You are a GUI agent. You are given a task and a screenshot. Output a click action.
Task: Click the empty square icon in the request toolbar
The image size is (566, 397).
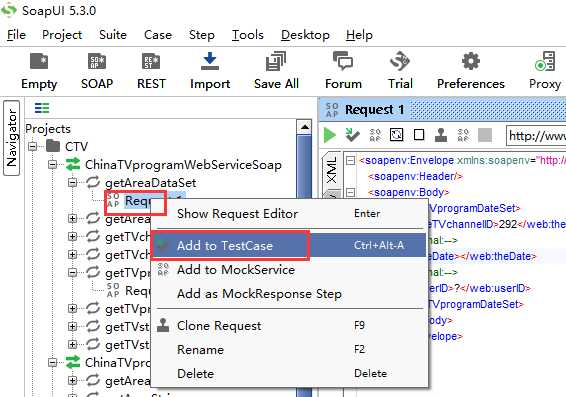(419, 135)
